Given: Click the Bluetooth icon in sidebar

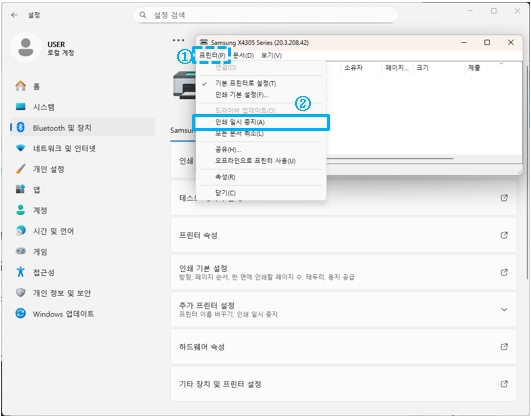Looking at the screenshot, I should [x=21, y=127].
